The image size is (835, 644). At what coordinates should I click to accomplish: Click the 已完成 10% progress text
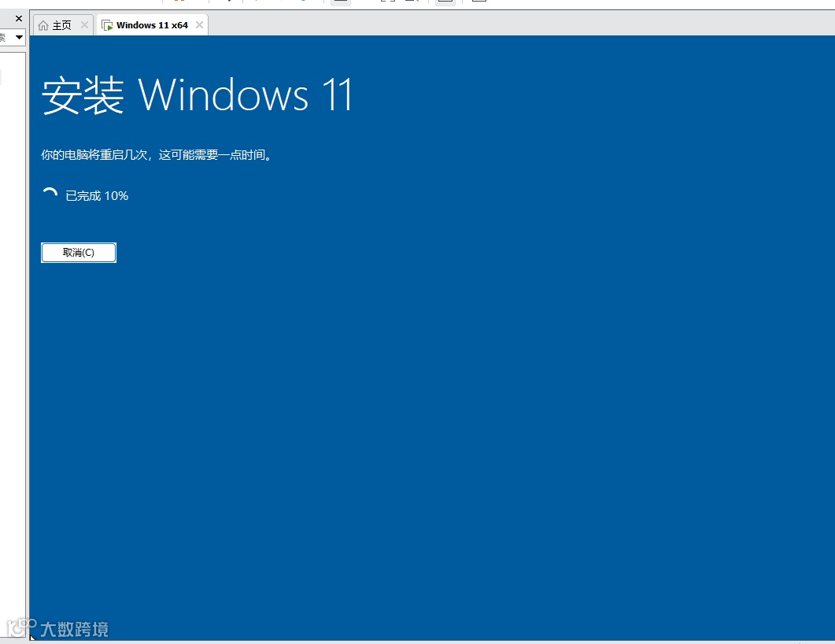(x=97, y=196)
